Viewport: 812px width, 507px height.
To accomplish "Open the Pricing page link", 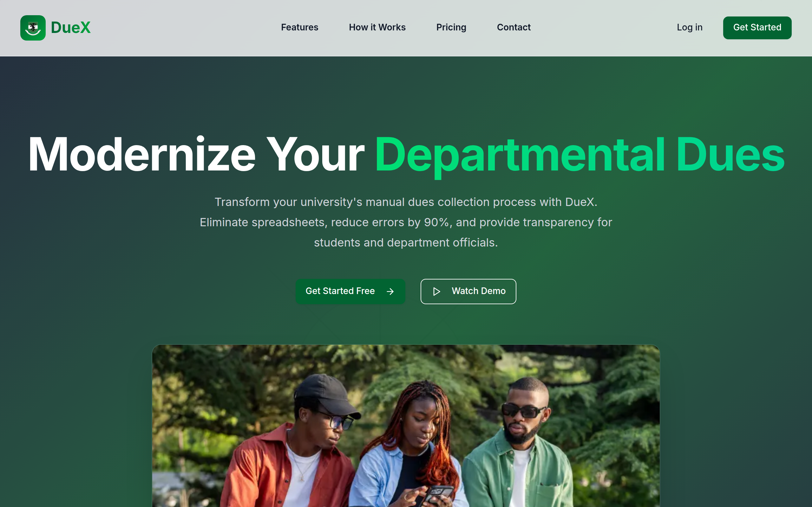I will (x=451, y=27).
